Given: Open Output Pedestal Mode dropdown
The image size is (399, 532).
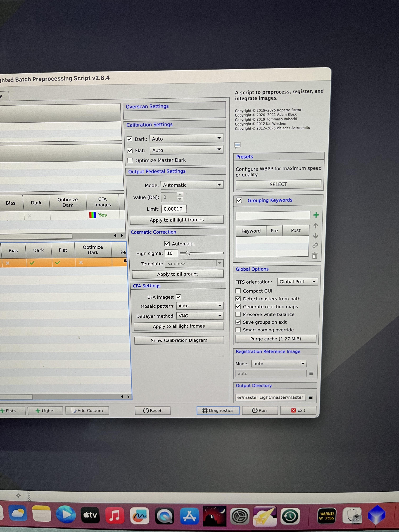Looking at the screenshot, I should (219, 185).
